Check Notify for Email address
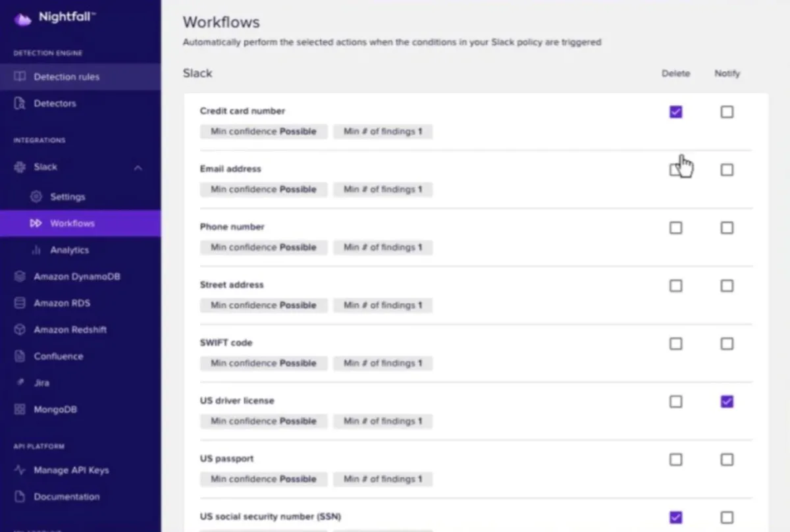790x532 pixels. [727, 170]
